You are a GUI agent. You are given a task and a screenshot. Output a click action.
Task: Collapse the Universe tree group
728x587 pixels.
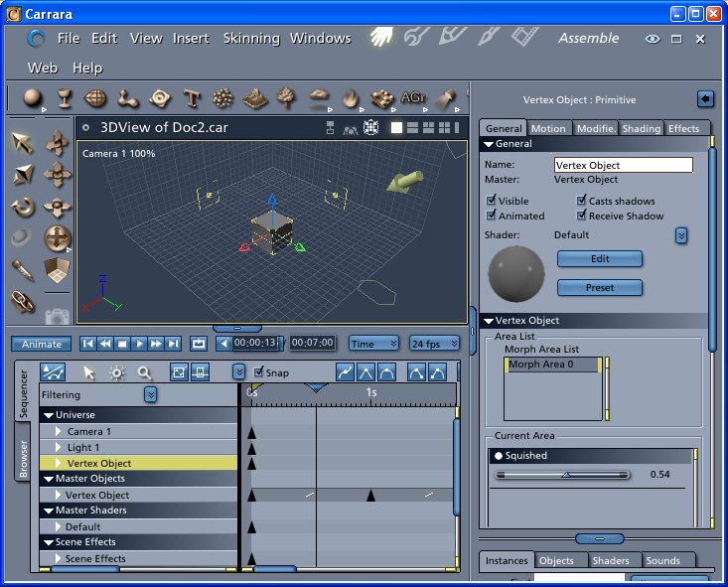click(49, 415)
